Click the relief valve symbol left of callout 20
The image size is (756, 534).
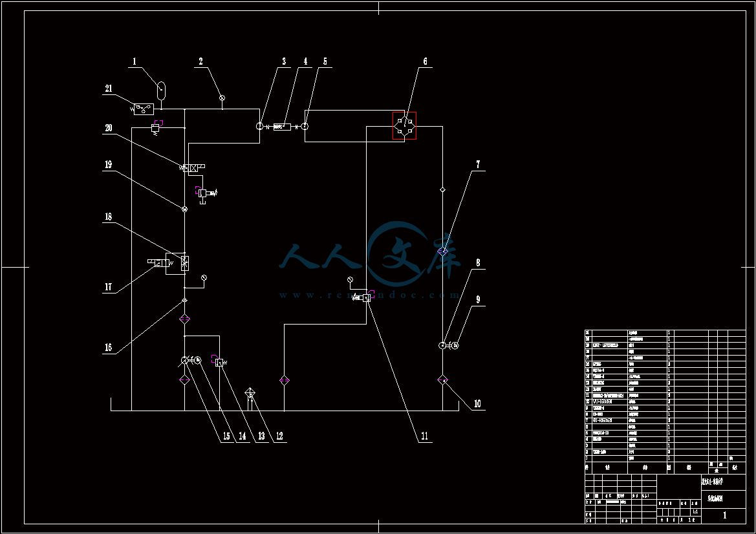point(155,128)
